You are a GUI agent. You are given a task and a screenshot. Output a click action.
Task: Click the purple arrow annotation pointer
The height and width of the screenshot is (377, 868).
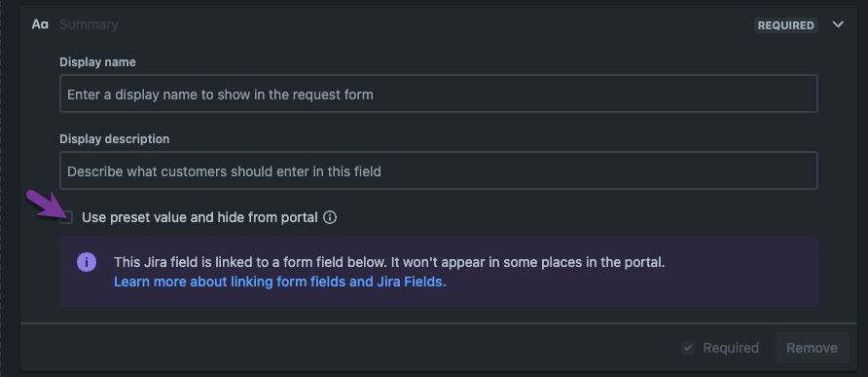click(48, 205)
